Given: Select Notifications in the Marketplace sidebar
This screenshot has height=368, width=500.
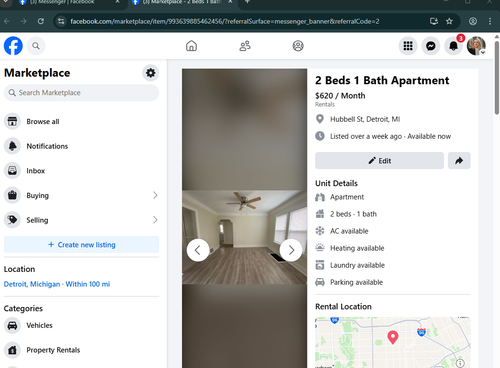Looking at the screenshot, I should (81, 146).
